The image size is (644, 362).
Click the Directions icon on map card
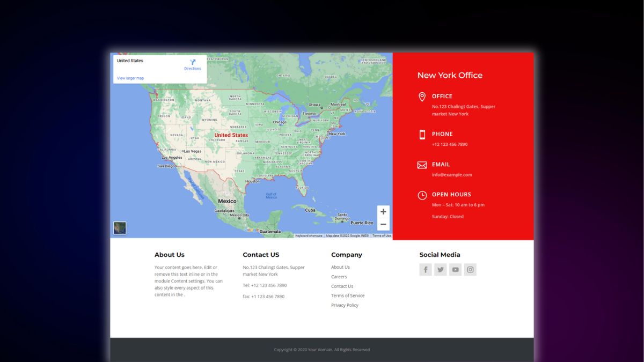(193, 62)
